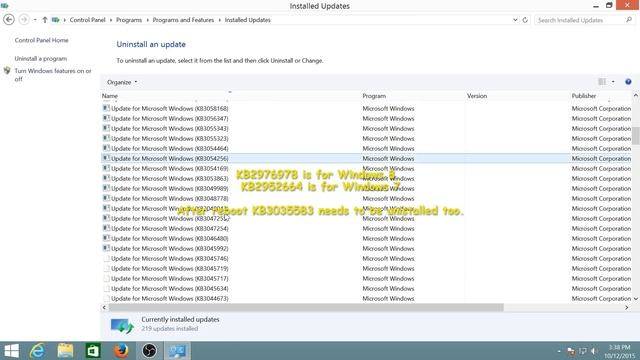Image resolution: width=640 pixels, height=360 pixels.
Task: Select update KB3045719 row
Action: click(366, 268)
